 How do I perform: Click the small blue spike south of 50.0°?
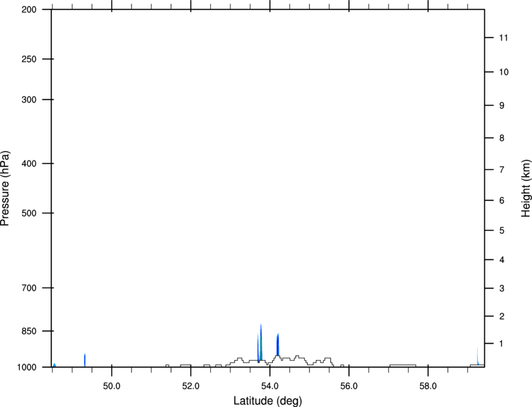(85, 360)
